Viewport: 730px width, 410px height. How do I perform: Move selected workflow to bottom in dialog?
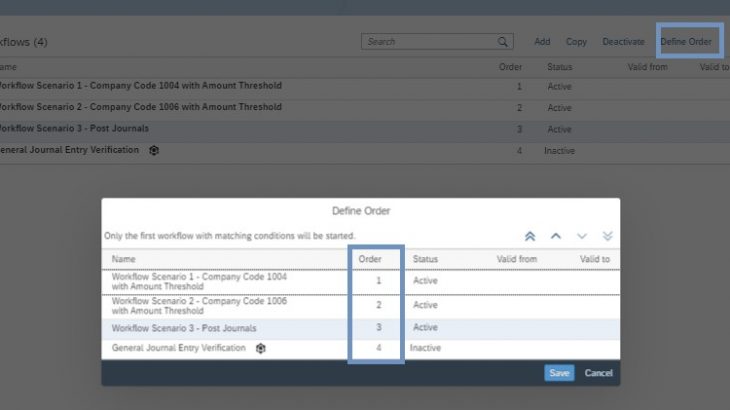(608, 236)
